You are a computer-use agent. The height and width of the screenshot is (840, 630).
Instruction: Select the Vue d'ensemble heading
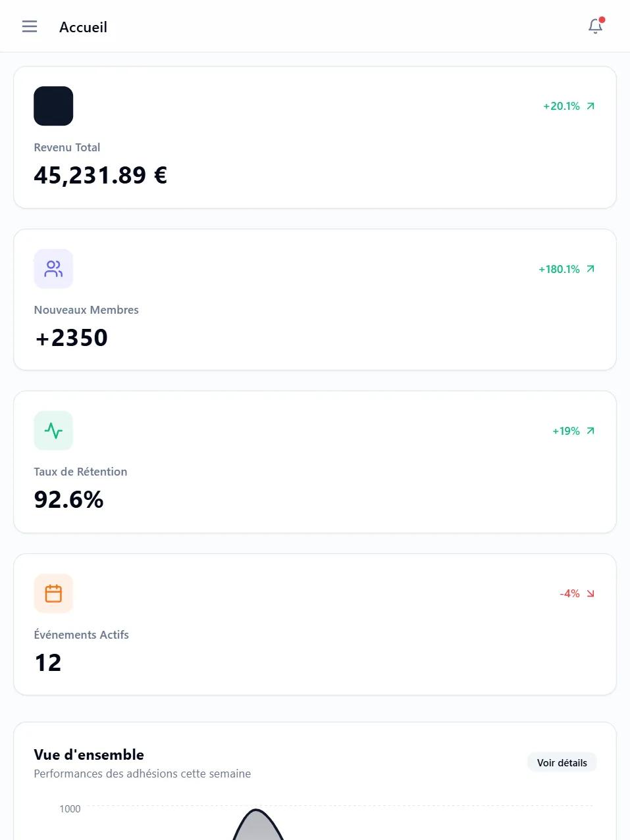click(88, 754)
